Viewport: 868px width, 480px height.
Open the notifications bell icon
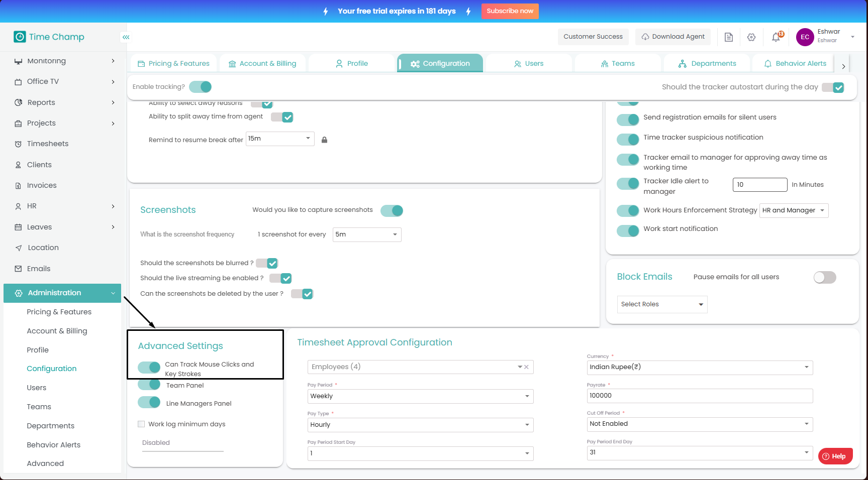pyautogui.click(x=776, y=37)
